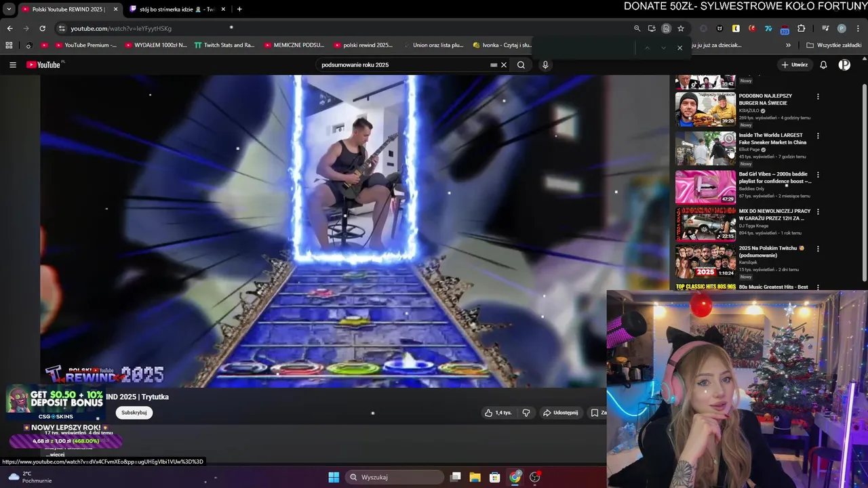Start voice search with microphone icon
This screenshot has width=868, height=488.
point(545,65)
